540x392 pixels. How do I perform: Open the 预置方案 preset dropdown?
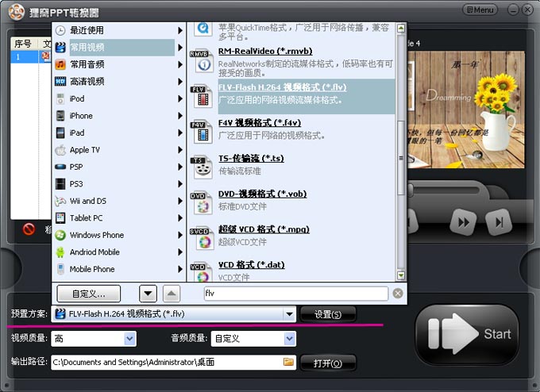[x=289, y=314]
